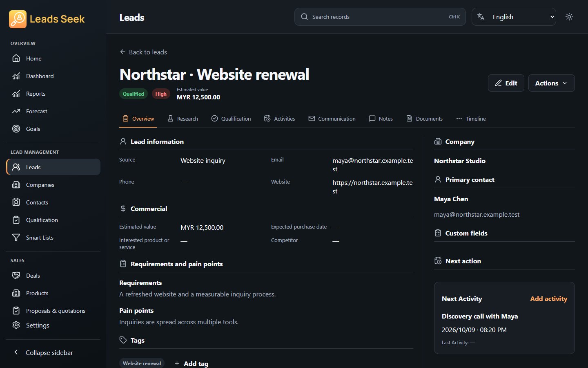The height and width of the screenshot is (368, 588).
Task: Open the Notes tab
Action: [x=381, y=119]
